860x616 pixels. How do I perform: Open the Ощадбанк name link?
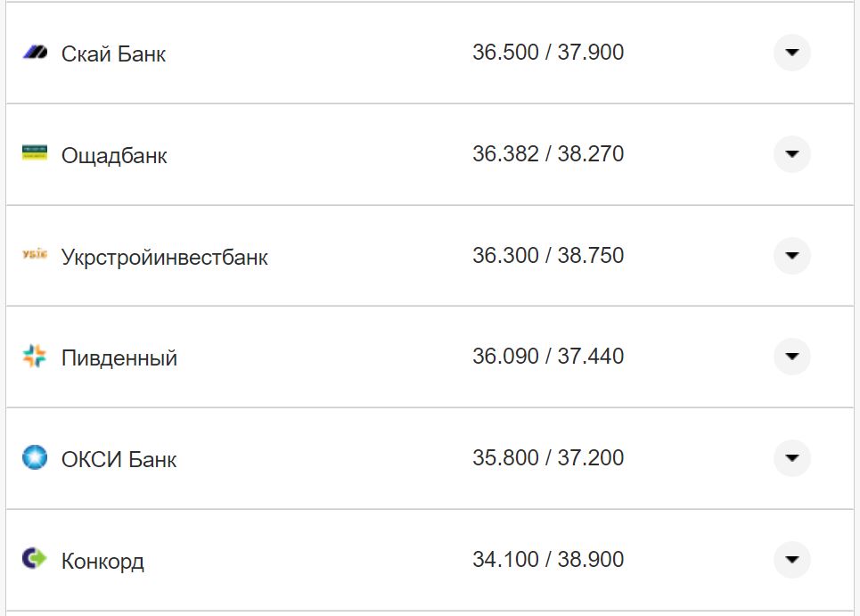click(114, 156)
